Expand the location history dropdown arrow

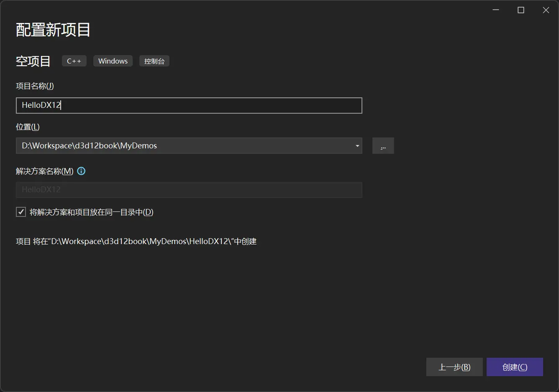(357, 145)
